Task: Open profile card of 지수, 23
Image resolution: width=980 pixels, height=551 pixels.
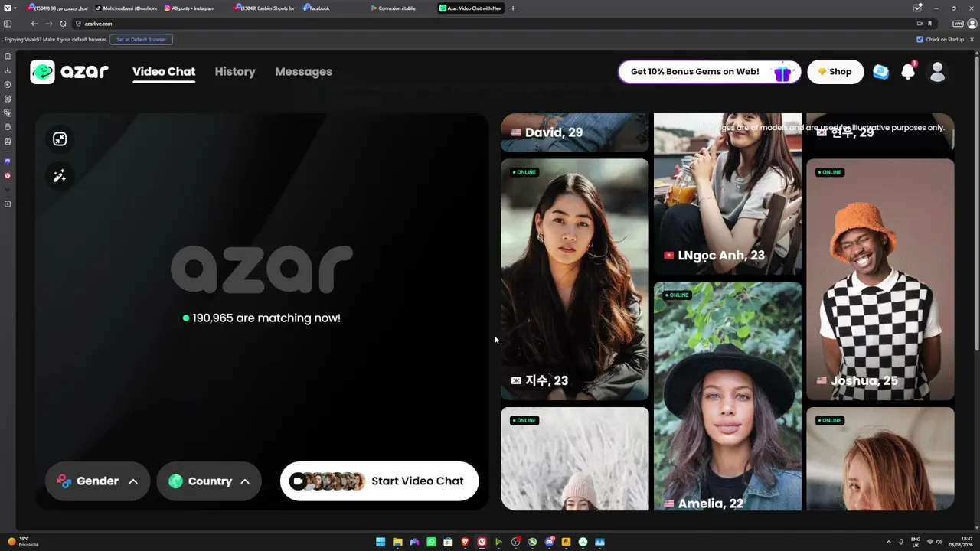Action: pos(575,279)
